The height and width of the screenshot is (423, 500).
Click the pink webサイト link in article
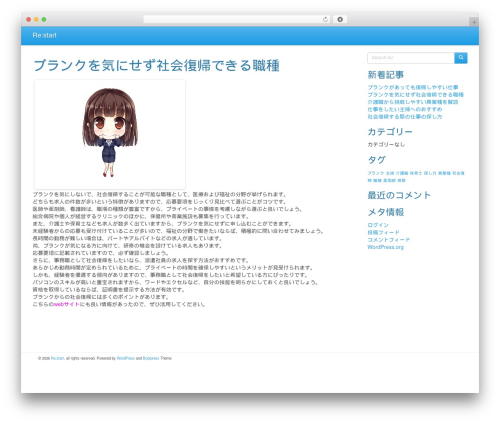[66, 304]
